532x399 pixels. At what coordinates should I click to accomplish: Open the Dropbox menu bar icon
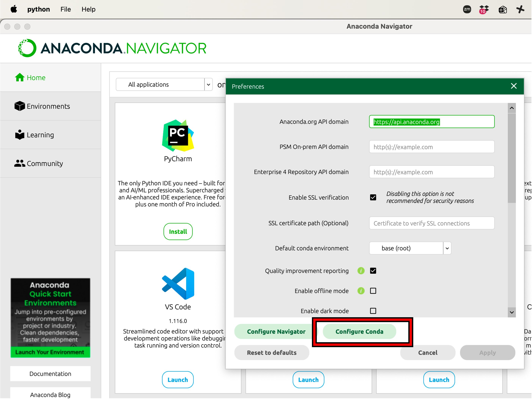[484, 10]
